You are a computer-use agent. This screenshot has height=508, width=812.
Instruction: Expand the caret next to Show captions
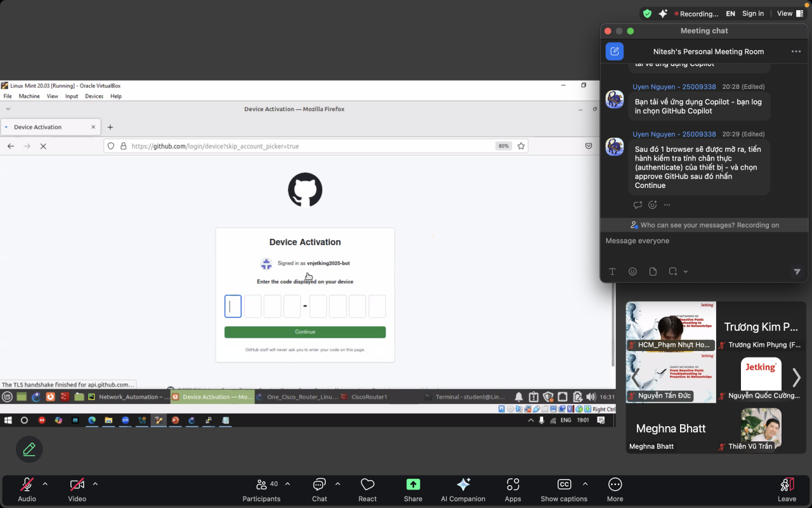click(585, 484)
